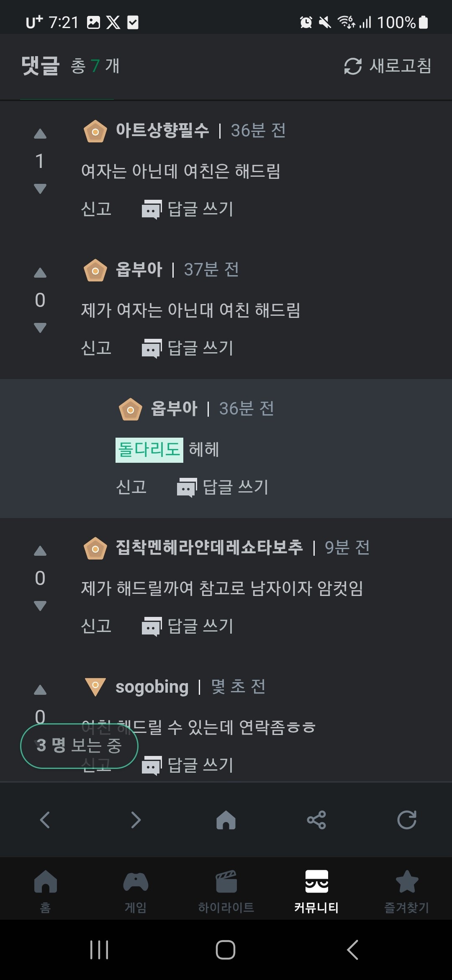Reload using the bottom toolbar refresh icon
The width and height of the screenshot is (452, 980).
tap(407, 820)
